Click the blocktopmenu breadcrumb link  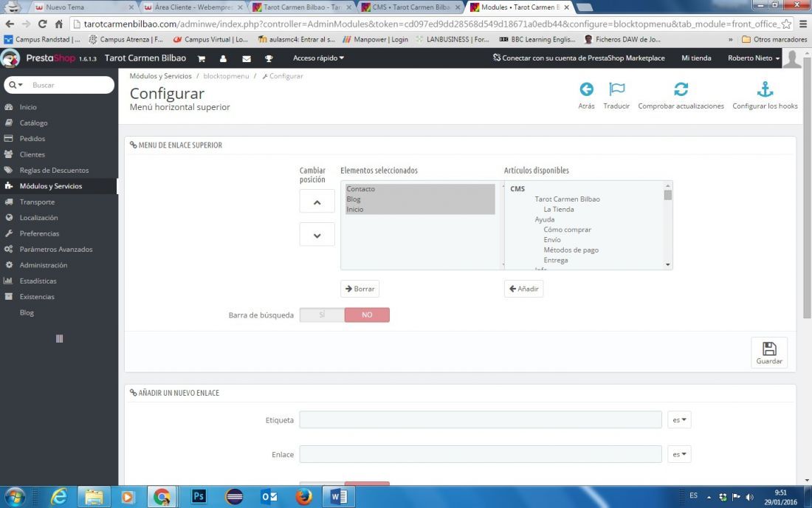pyautogui.click(x=226, y=76)
